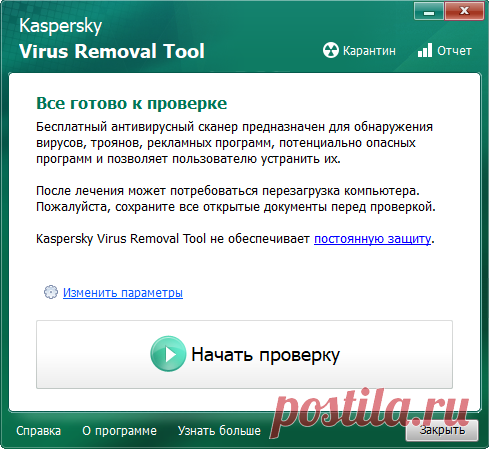Start scan with Начать проверку button
The width and height of the screenshot is (489, 449).
244,354
